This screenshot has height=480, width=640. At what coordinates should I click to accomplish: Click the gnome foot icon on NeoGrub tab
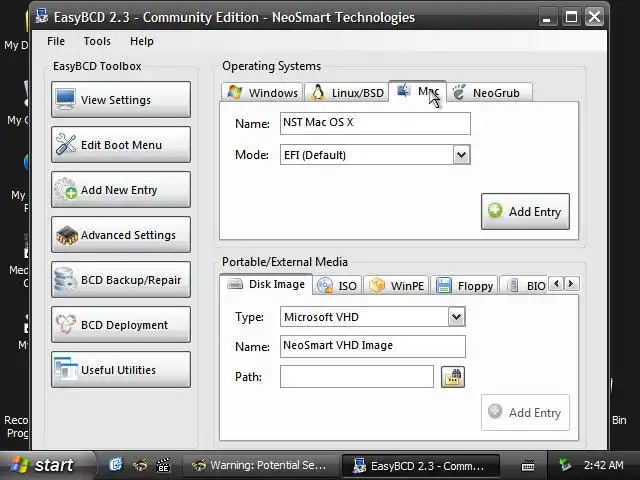point(459,92)
